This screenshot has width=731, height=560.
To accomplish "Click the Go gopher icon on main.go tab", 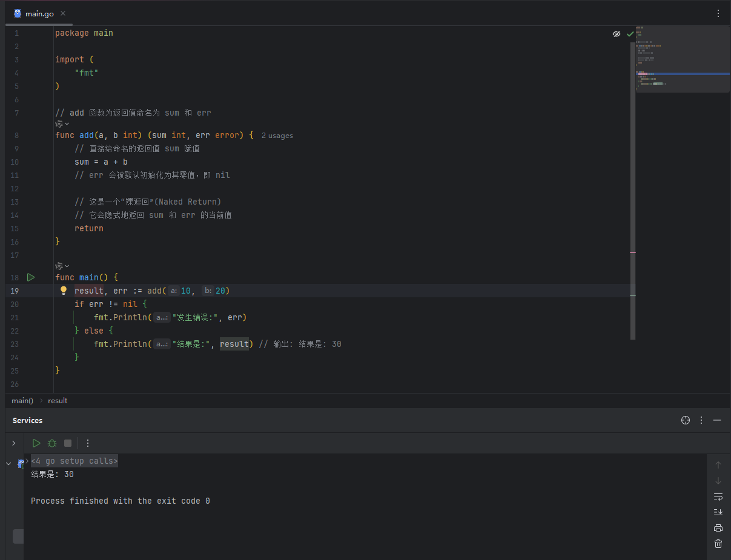I will pos(18,13).
